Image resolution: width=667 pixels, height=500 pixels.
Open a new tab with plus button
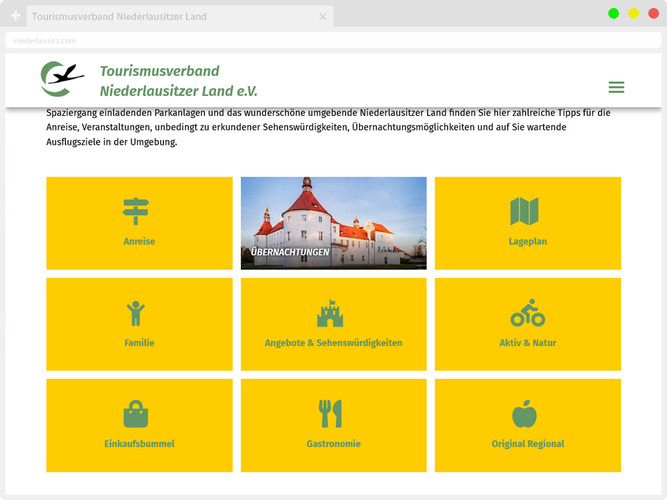pos(15,17)
